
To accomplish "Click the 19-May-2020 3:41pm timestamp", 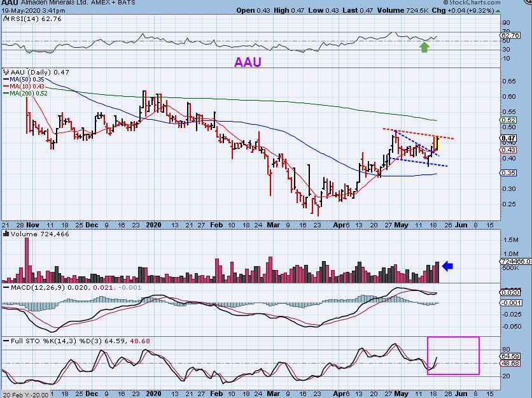I will click(x=33, y=11).
